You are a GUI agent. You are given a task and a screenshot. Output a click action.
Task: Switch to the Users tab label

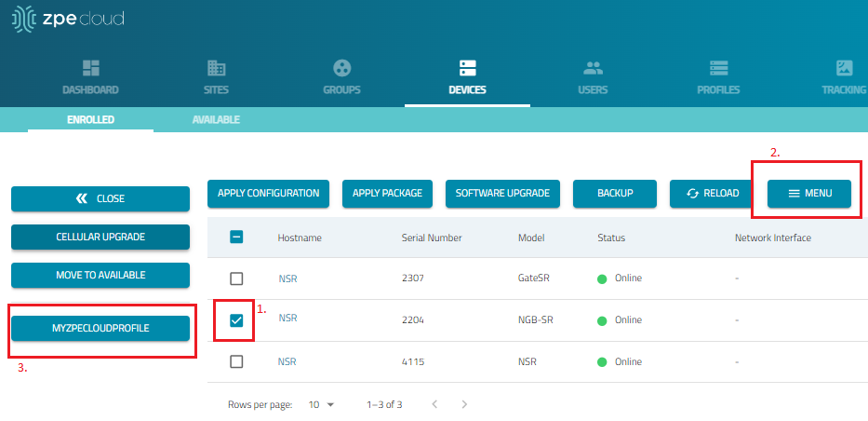593,89
